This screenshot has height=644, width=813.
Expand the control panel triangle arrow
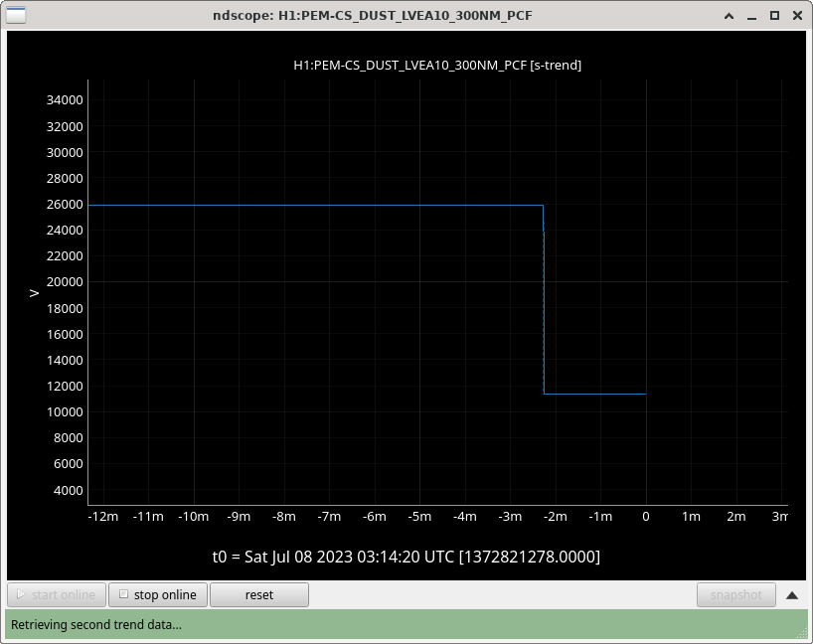pos(792,595)
